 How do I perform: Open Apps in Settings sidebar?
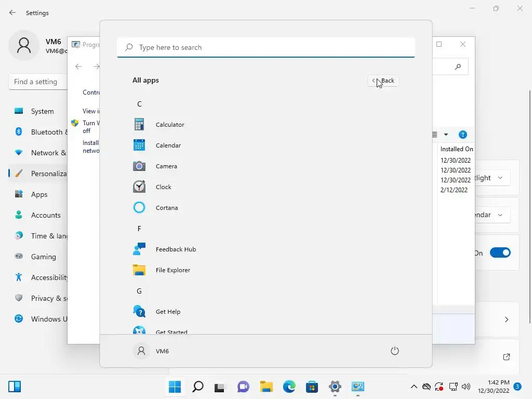click(x=38, y=194)
